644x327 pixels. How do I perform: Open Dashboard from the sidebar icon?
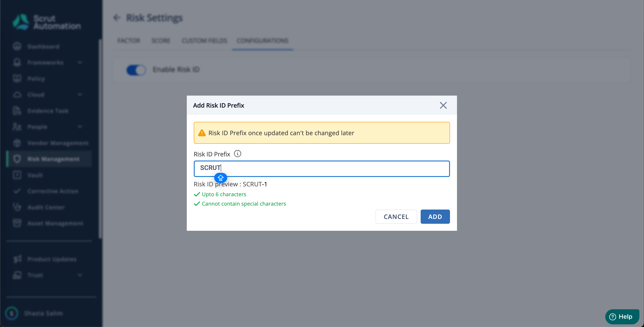[x=17, y=46]
